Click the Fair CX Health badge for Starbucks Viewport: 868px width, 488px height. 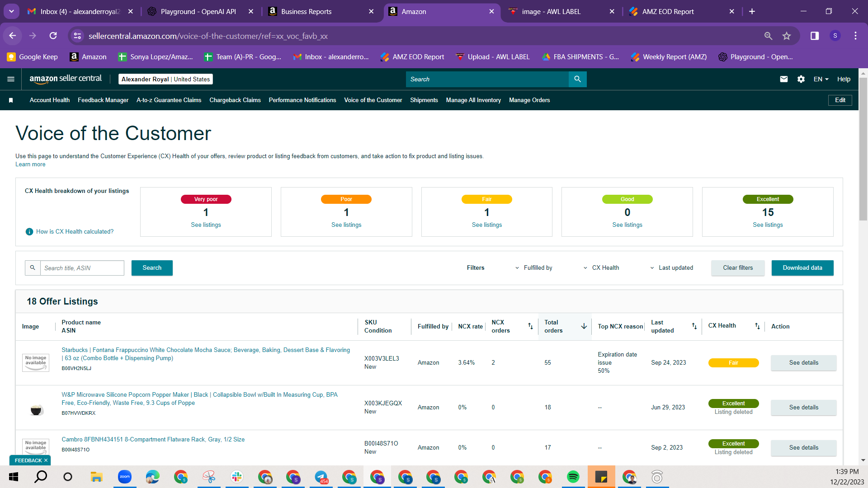pos(733,363)
